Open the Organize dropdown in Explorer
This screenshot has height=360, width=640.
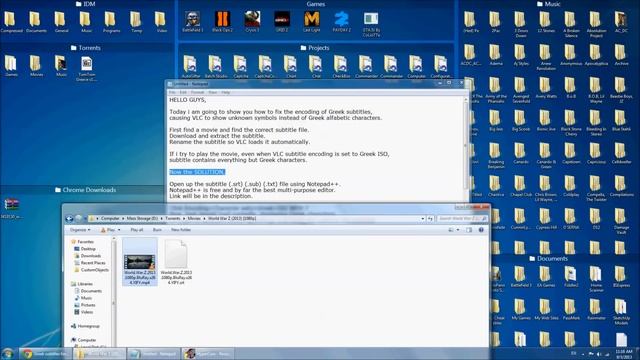[x=80, y=230]
